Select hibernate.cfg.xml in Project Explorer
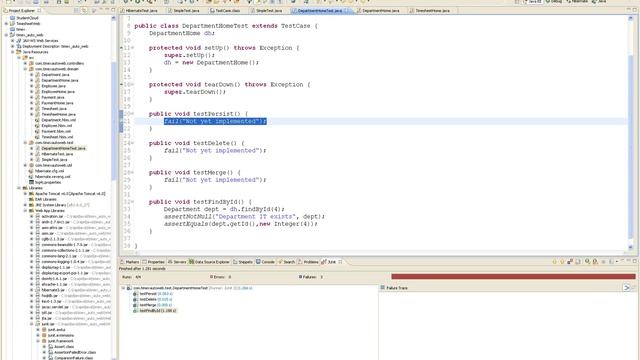The width and height of the screenshot is (640, 360). click(47, 171)
